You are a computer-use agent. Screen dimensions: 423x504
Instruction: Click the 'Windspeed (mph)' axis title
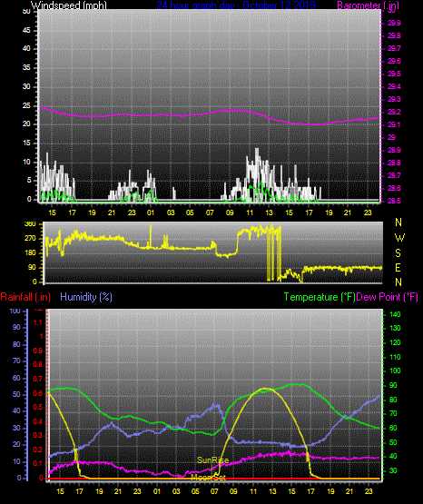(x=68, y=5)
